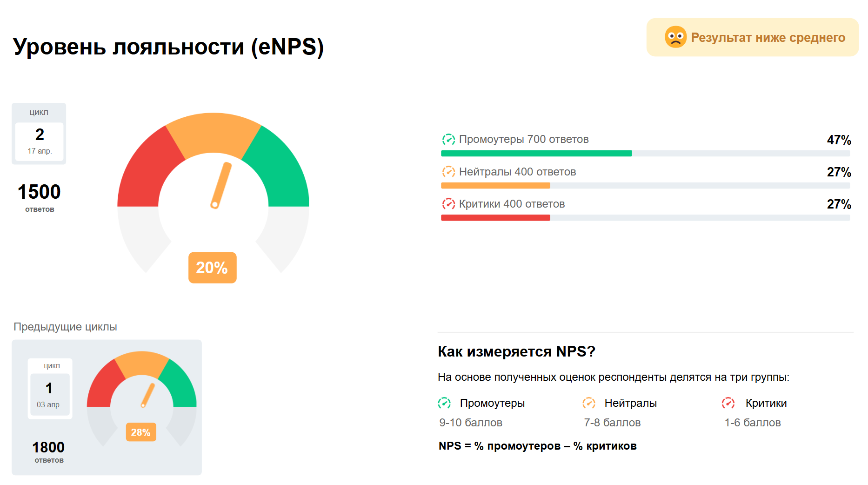This screenshot has height=485, width=868.
Task: Select the orange Нейтралы gauge icon
Action: click(447, 171)
